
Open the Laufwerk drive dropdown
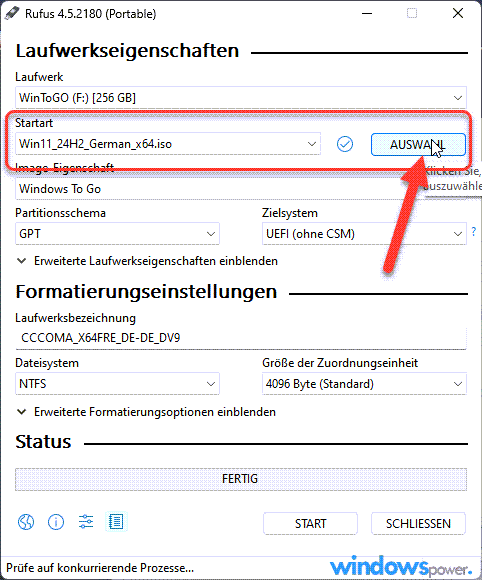click(240, 98)
